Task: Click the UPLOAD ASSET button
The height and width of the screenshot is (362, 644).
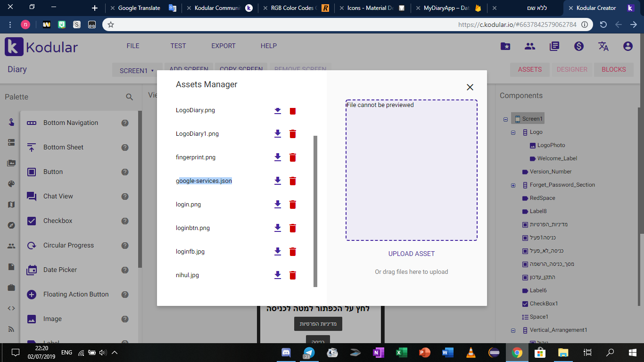Action: coord(411,253)
